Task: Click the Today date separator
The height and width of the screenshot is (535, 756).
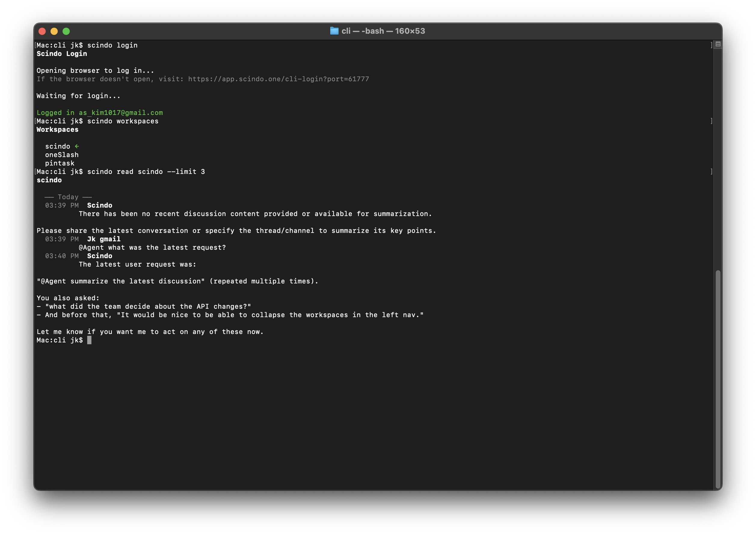Action: coord(68,197)
